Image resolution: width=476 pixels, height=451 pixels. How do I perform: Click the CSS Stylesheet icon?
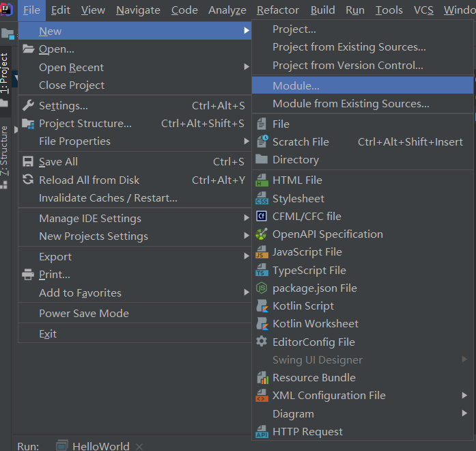coord(262,198)
